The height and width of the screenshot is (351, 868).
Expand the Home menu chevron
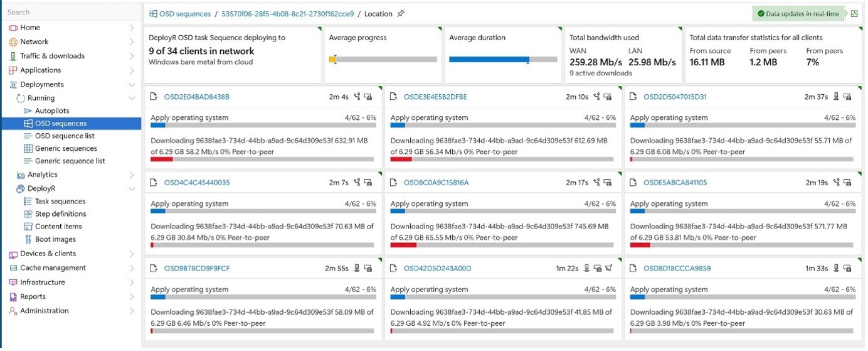tap(131, 28)
